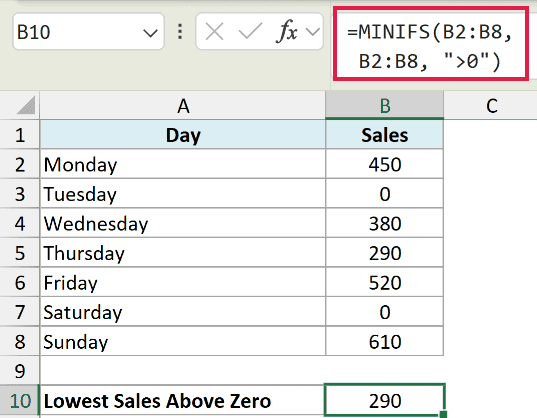
Task: Select row 4 header
Action: tap(20, 223)
